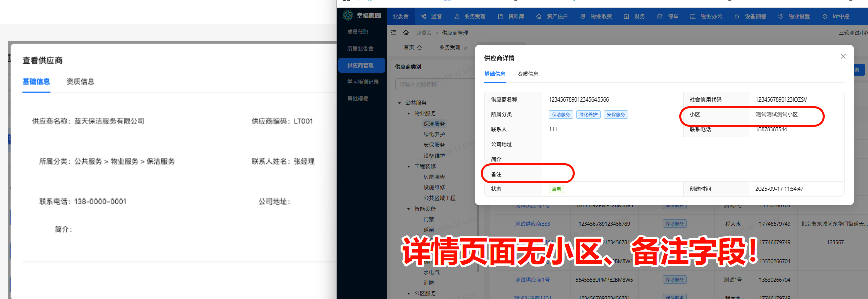Open the iot中控 module
Screen dimensions: 868x299
click(x=836, y=16)
